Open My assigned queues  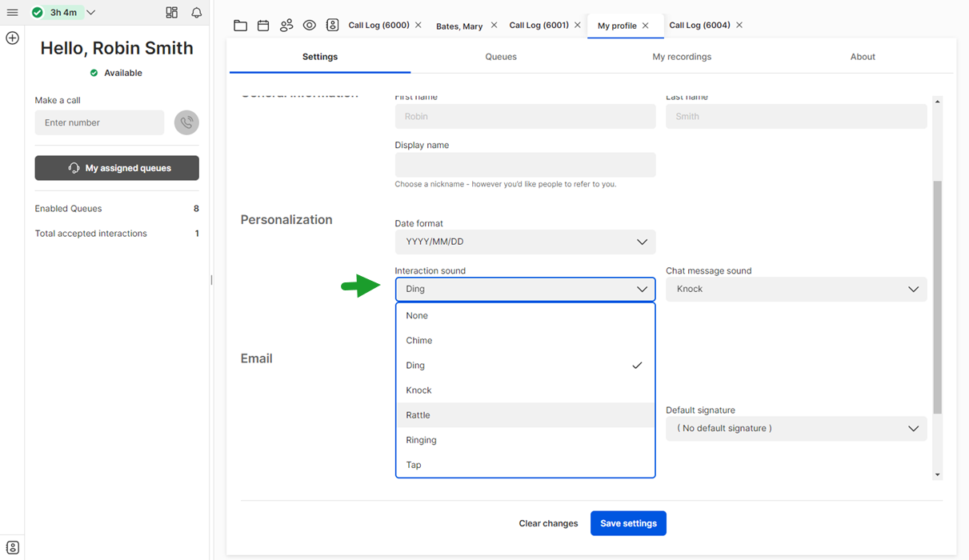click(117, 168)
